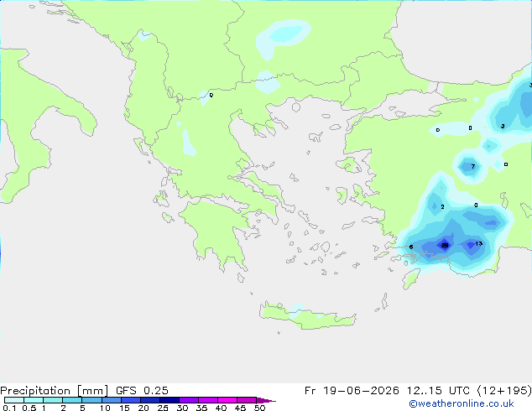Click the 15–20 mm legend swatch
Viewport: 532px width, 411px height.
coord(130,400)
